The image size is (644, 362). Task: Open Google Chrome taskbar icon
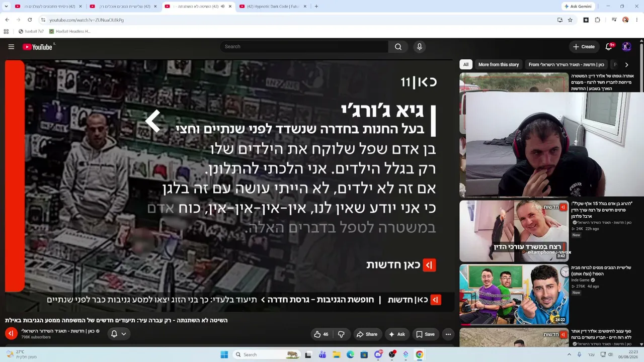coord(419,354)
